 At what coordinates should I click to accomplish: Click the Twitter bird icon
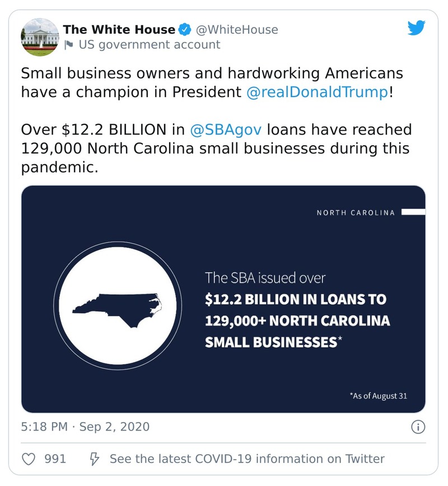415,29
